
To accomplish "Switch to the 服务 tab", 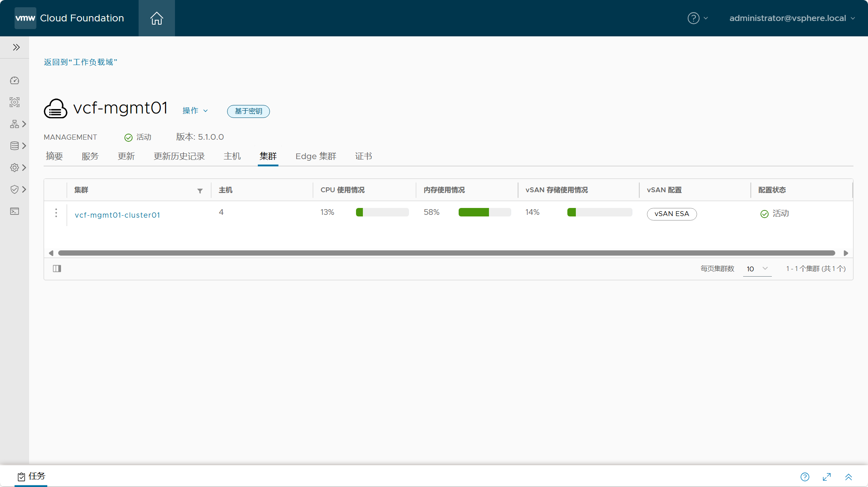I will point(90,156).
